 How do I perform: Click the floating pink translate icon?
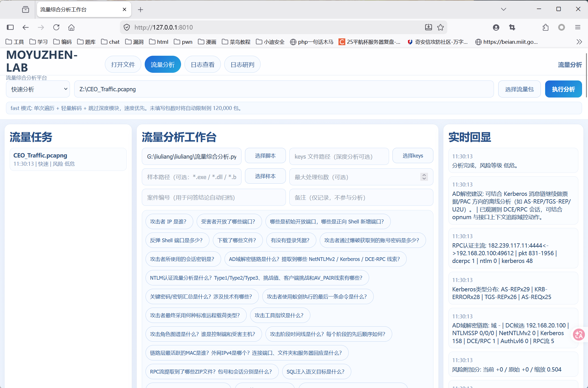(x=579, y=335)
